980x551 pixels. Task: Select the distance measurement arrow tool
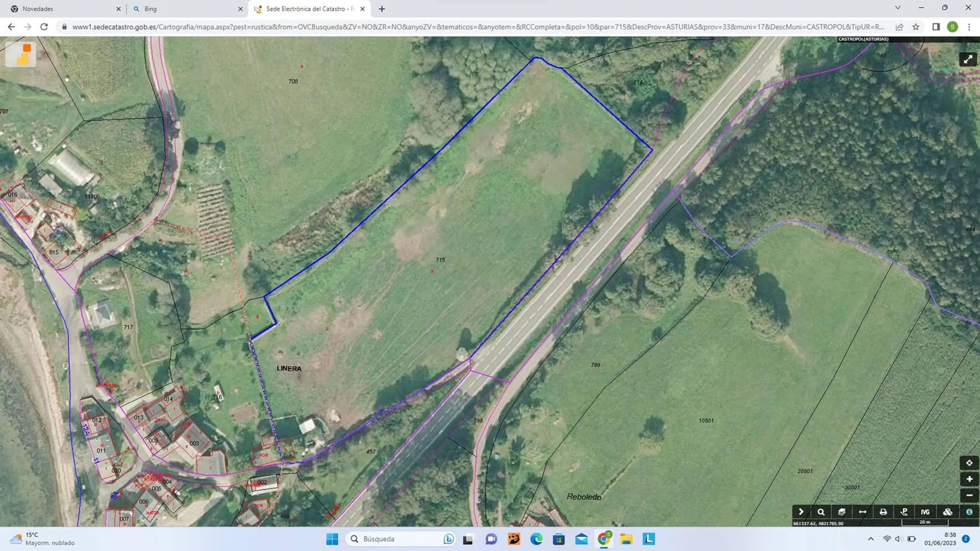pos(862,512)
